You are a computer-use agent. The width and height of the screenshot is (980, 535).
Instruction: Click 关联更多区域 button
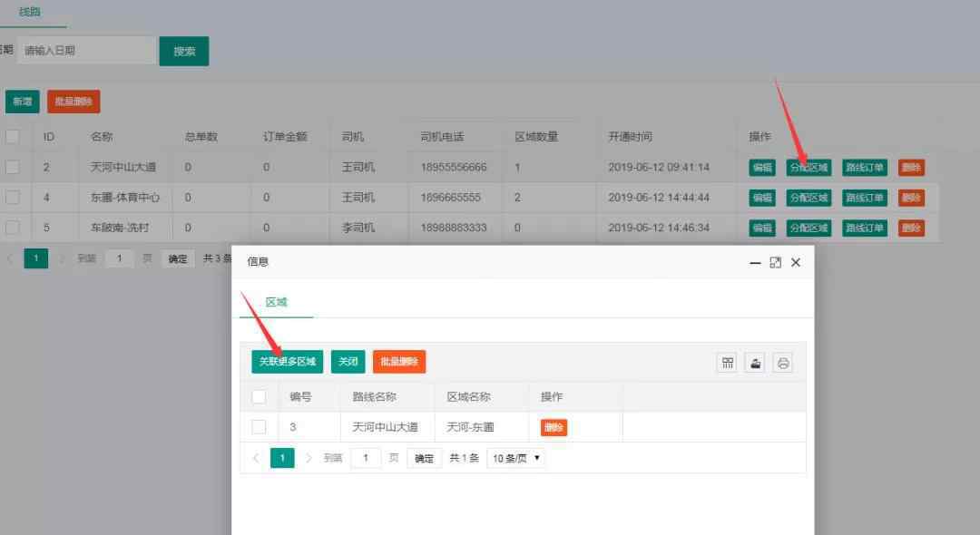(287, 362)
